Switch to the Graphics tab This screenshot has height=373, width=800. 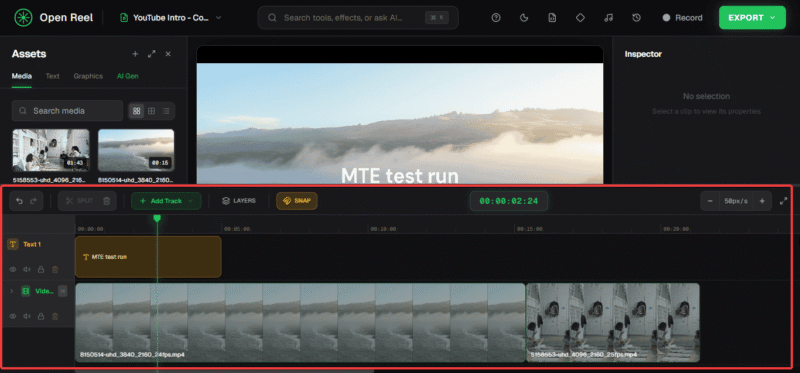(88, 76)
